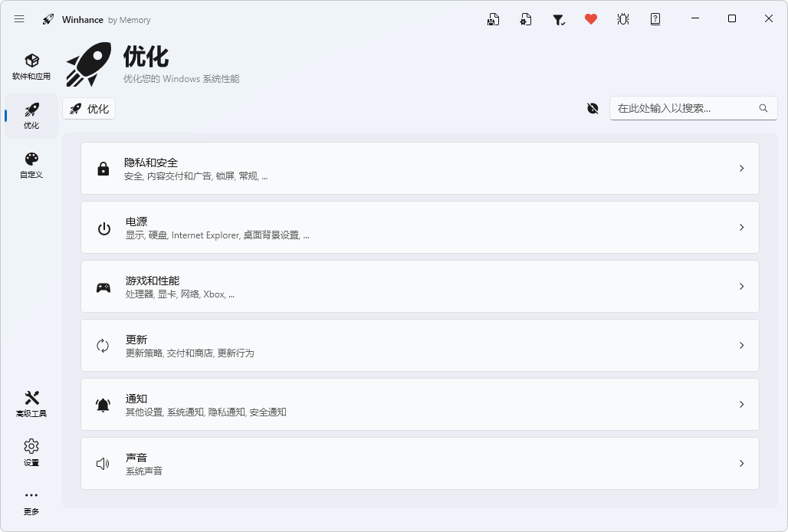The height and width of the screenshot is (532, 788).
Task: Open the bug report icon
Action: 622,18
